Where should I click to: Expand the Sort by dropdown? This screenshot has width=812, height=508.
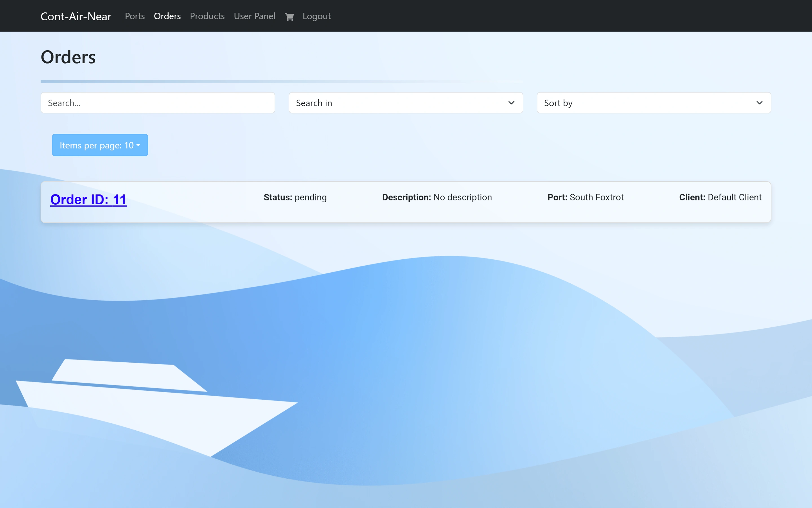coord(654,103)
